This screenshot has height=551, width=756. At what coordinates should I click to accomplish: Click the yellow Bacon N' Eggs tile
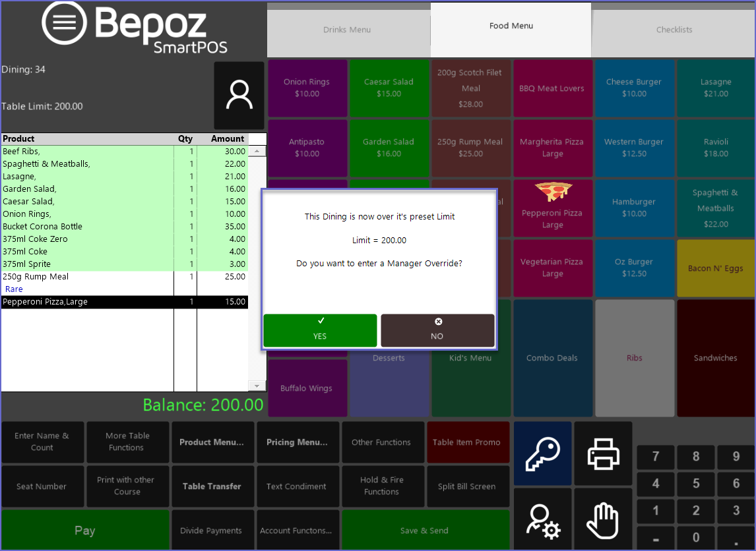715,268
